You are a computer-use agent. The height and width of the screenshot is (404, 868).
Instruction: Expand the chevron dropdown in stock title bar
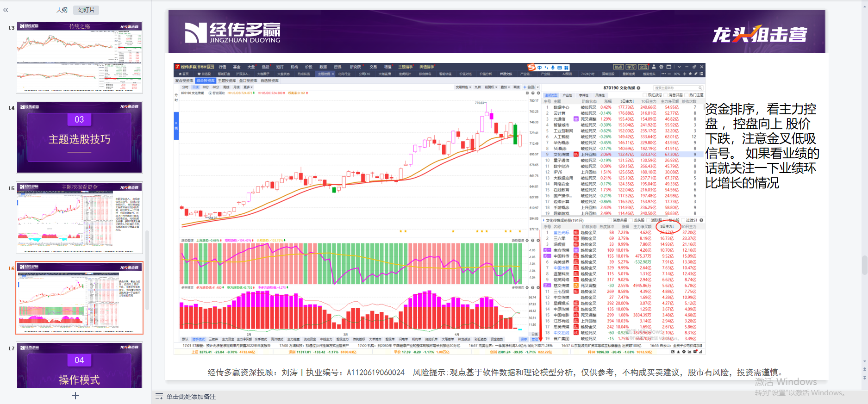click(679, 67)
